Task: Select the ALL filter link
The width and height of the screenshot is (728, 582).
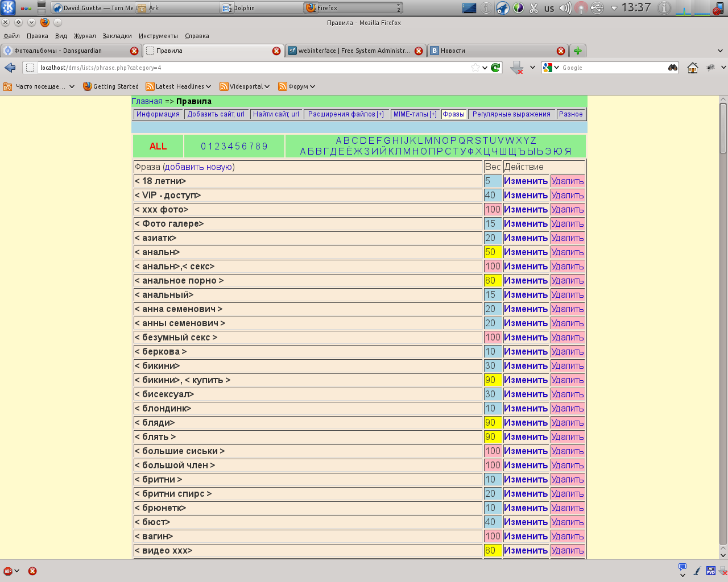Action: pyautogui.click(x=158, y=145)
